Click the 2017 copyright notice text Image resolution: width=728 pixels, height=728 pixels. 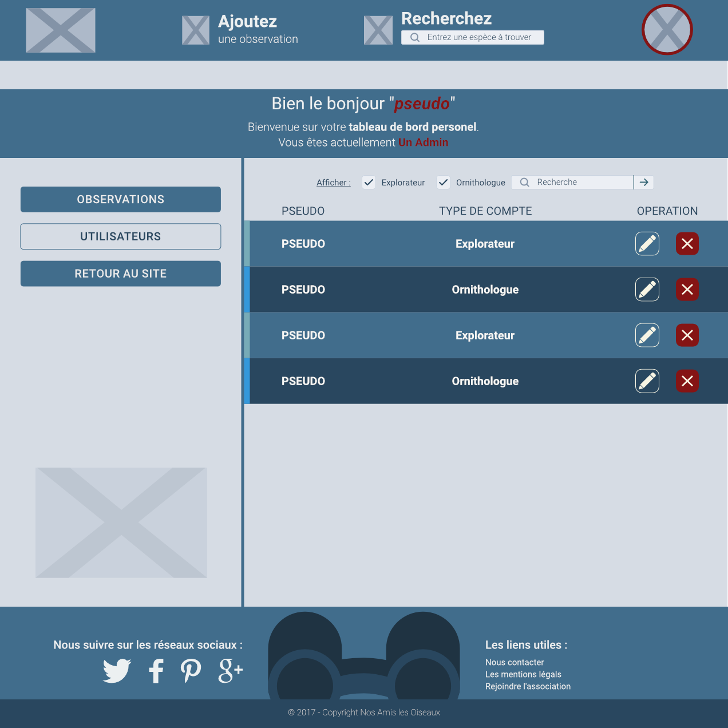click(364, 713)
